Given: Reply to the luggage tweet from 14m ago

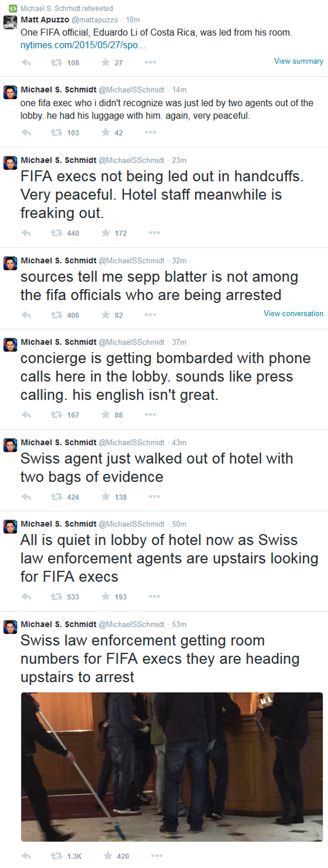Looking at the screenshot, I should coord(26,133).
